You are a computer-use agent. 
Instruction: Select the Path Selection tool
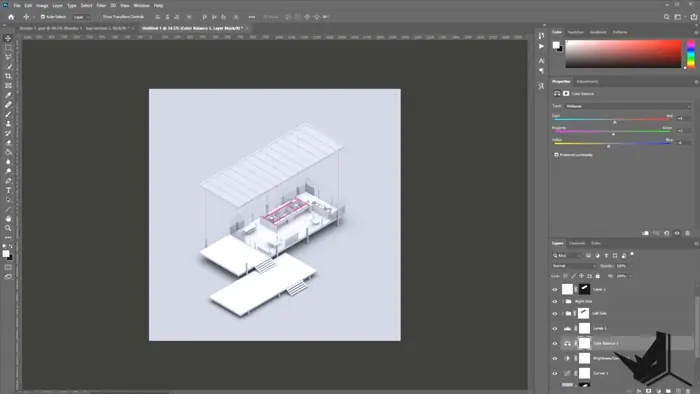point(8,200)
